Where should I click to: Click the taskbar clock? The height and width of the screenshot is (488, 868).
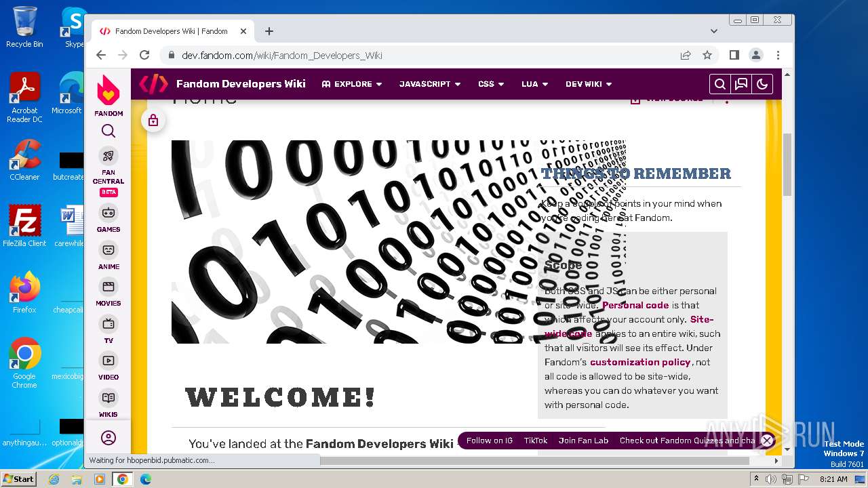click(833, 479)
